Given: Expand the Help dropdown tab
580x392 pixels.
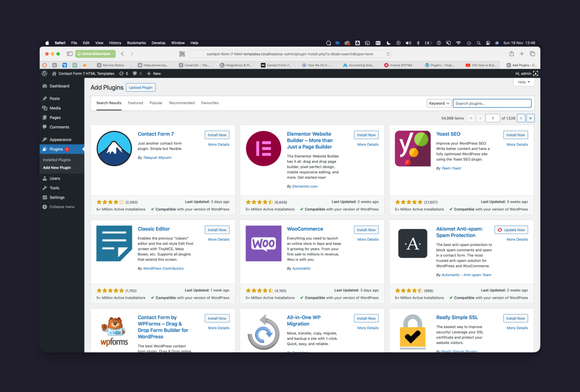Looking at the screenshot, I should (x=524, y=82).
